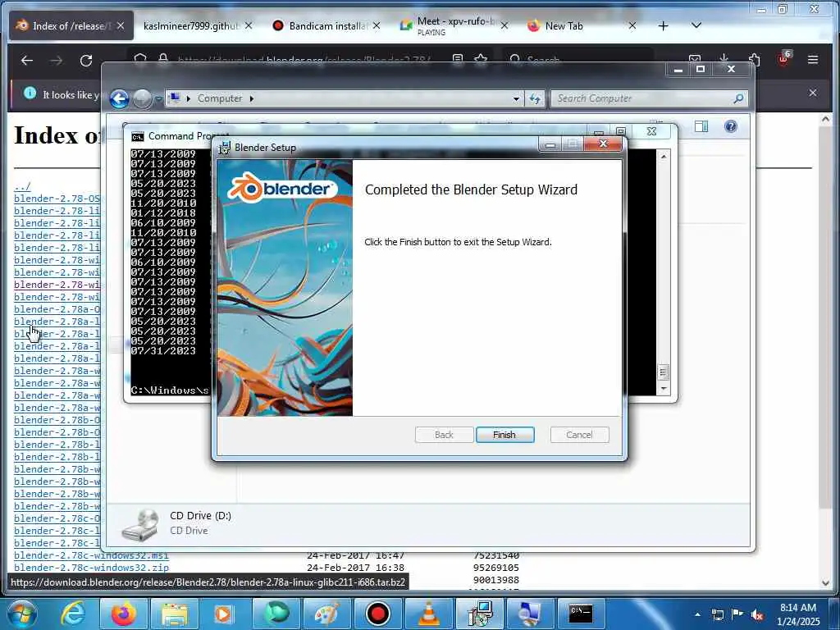Open the Firefox extensions puzzle icon

tap(755, 59)
